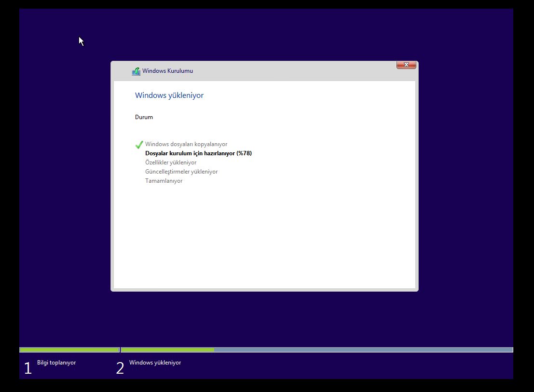The width and height of the screenshot is (534, 392).
Task: Click the green checkmark beside copied files
Action: (139, 145)
